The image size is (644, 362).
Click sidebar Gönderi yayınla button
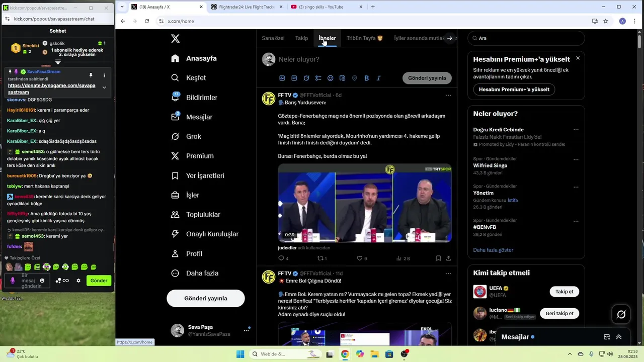click(x=206, y=298)
